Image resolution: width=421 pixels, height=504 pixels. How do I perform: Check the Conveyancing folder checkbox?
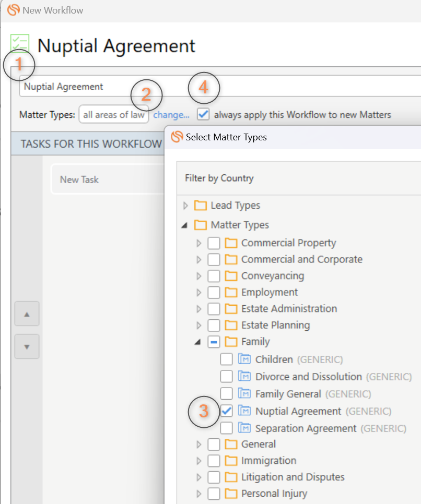214,276
